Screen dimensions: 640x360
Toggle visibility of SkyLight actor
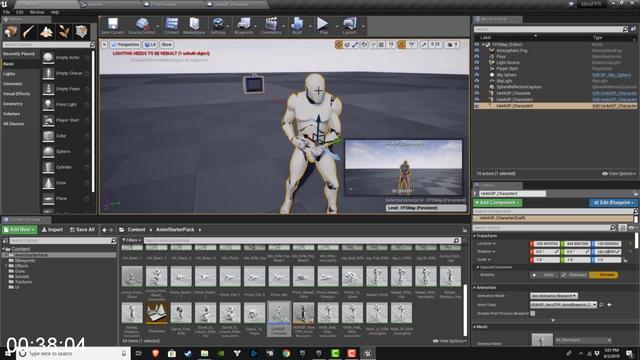[476, 81]
